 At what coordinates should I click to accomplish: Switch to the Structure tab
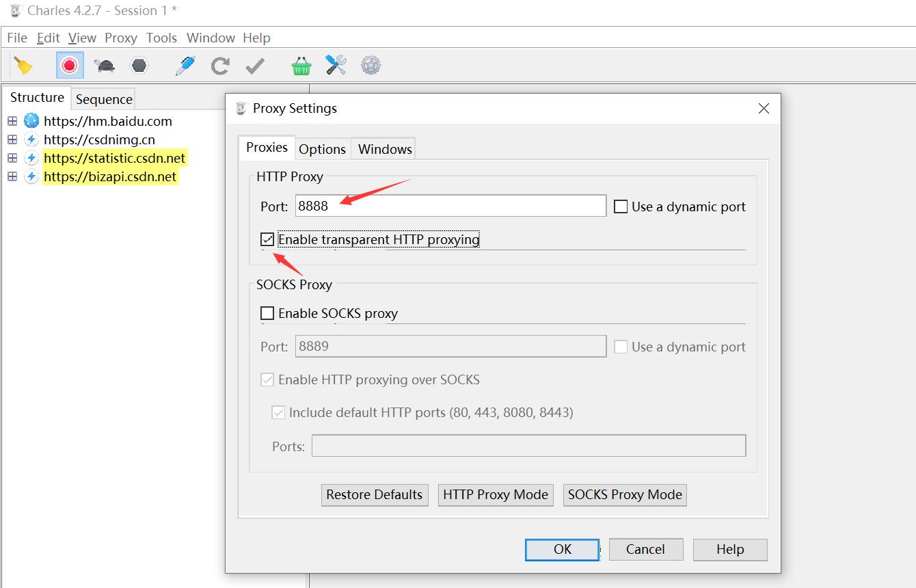pos(37,97)
